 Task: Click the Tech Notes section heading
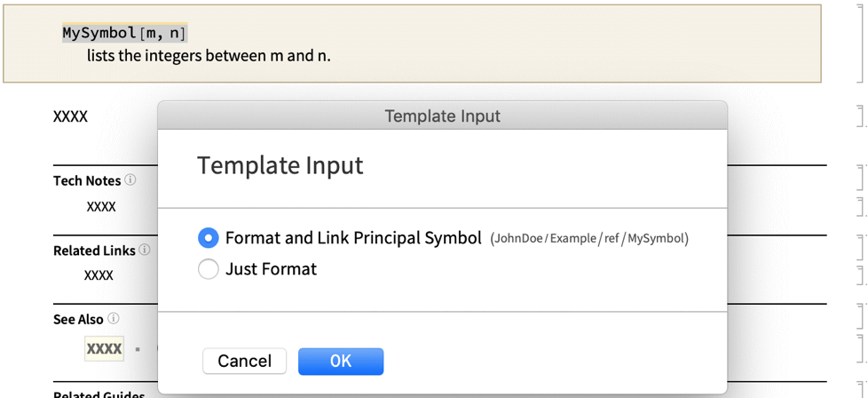87,181
